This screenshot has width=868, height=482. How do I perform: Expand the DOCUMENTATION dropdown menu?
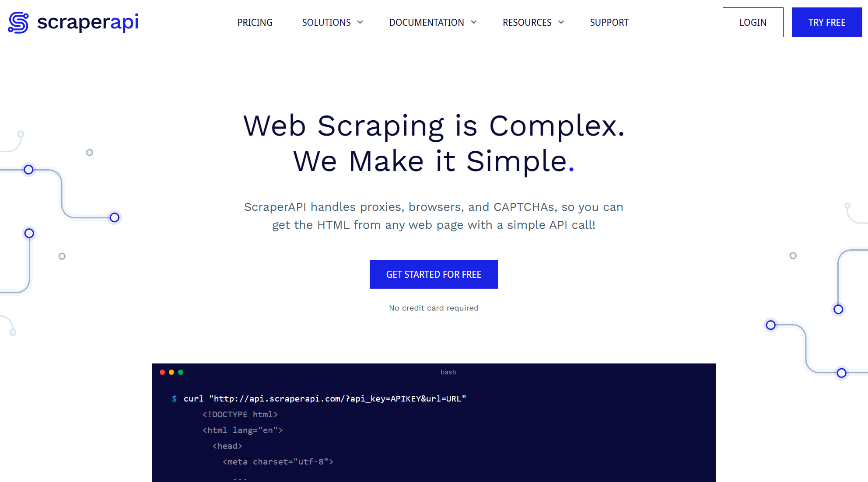pos(433,23)
